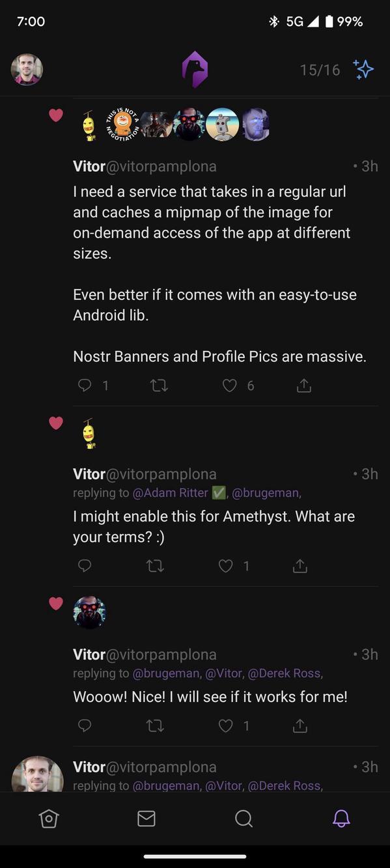Like the 'Wooow! Nice!' reply

click(225, 725)
